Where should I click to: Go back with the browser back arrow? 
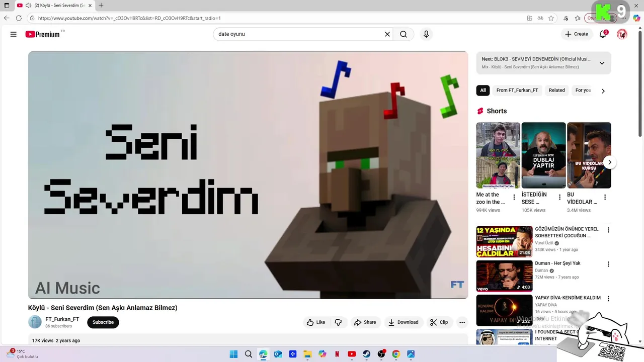point(7,18)
